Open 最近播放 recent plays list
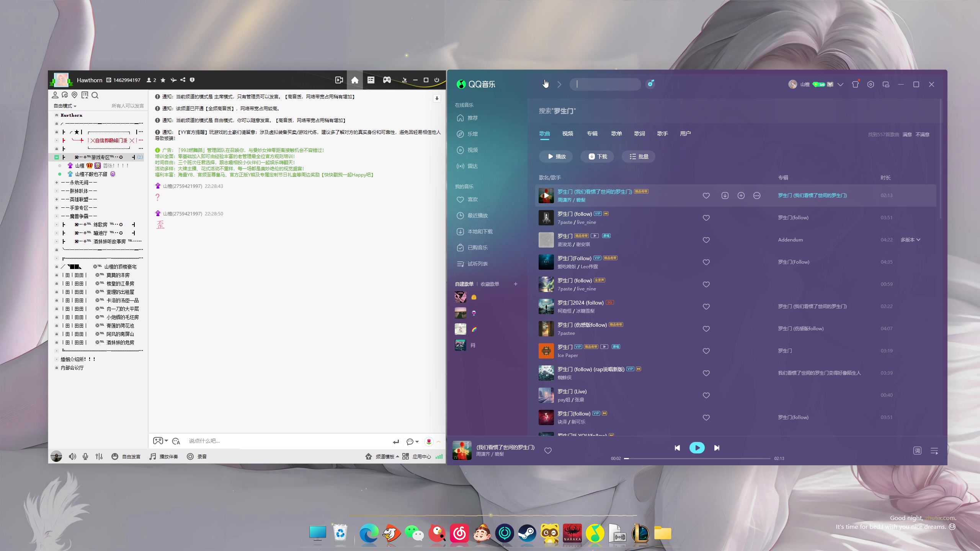This screenshot has height=551, width=980. coord(472,215)
